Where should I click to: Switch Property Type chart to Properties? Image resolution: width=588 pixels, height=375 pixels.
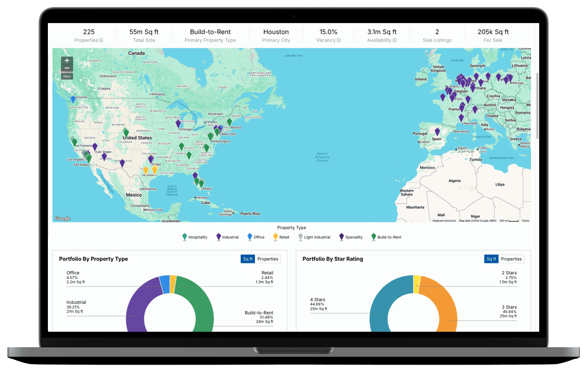(x=268, y=259)
